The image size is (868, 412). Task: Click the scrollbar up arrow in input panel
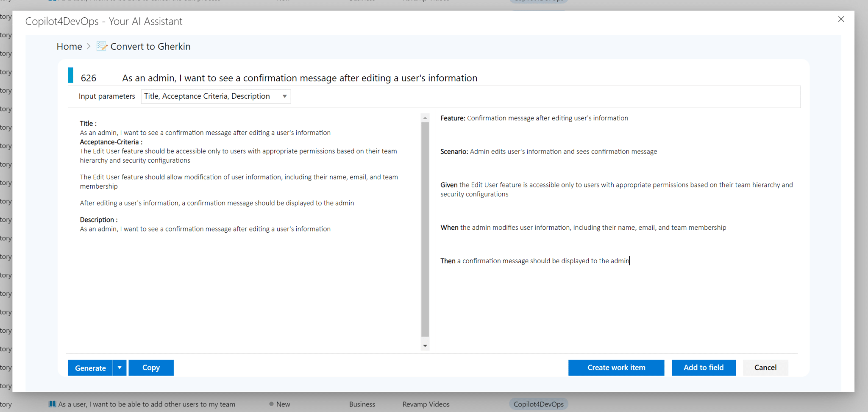pyautogui.click(x=425, y=118)
